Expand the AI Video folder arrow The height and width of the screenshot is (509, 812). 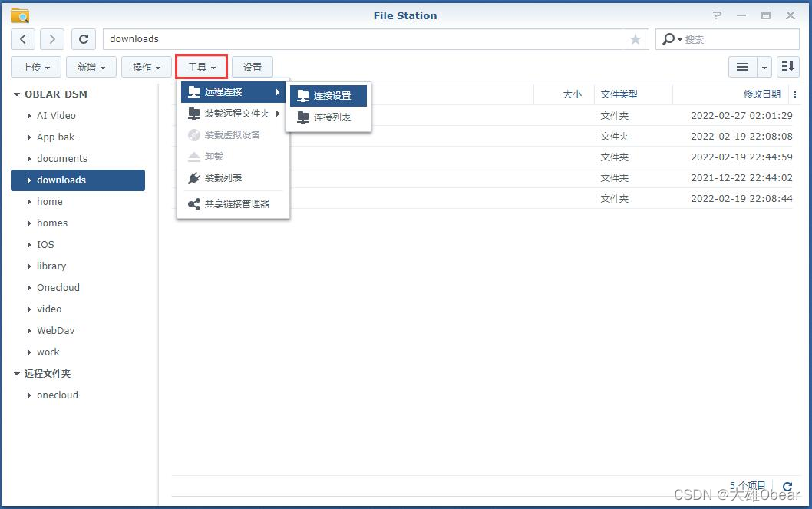(29, 116)
